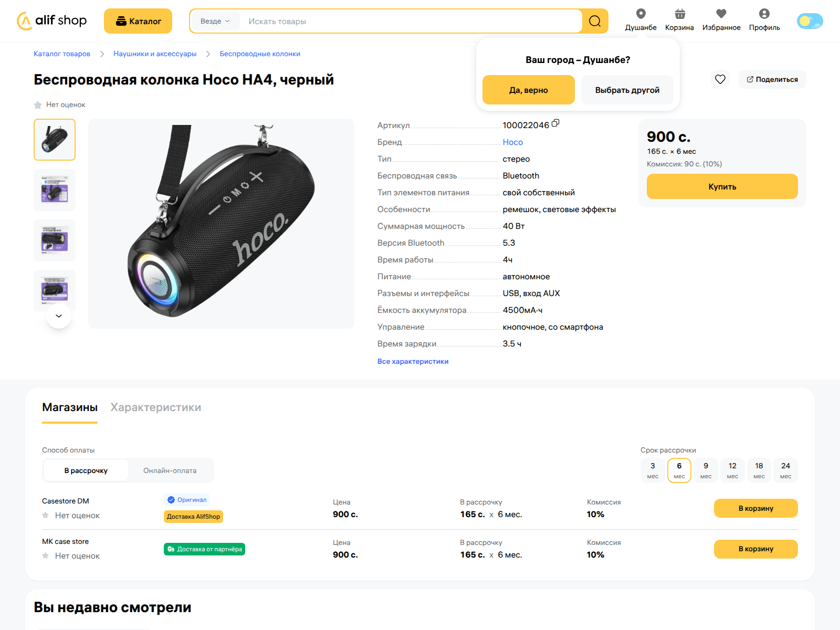
Task: Click the search magnifier button
Action: [x=594, y=21]
